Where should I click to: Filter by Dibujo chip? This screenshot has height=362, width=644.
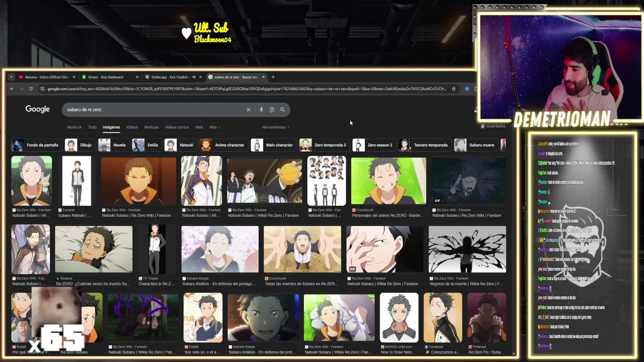(x=79, y=145)
